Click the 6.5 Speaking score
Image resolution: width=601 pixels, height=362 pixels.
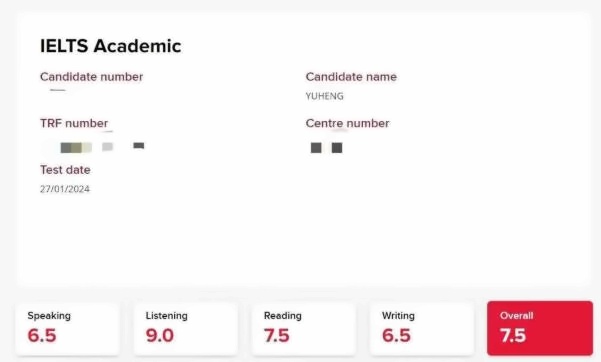tap(42, 336)
